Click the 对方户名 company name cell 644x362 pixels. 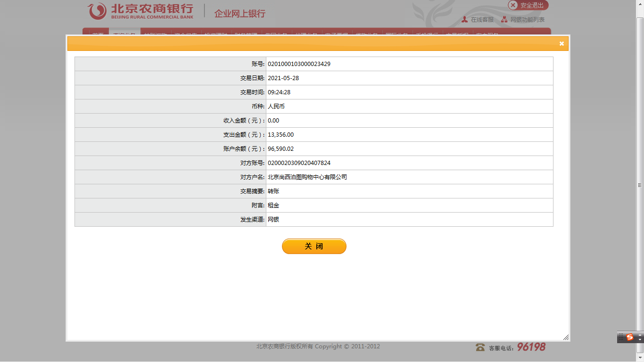(x=307, y=177)
